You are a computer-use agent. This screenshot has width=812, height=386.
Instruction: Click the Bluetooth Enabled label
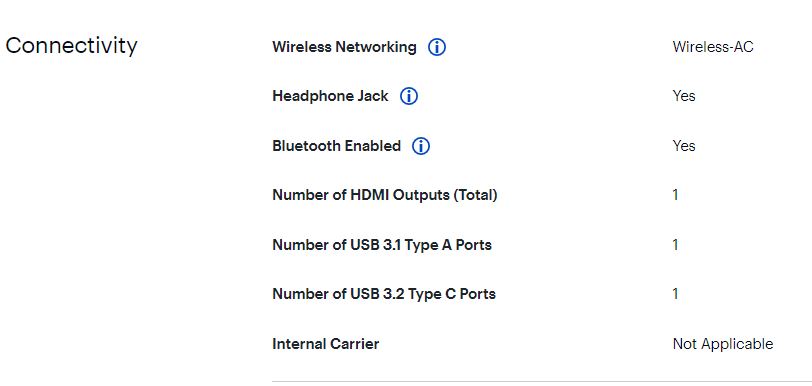[337, 146]
